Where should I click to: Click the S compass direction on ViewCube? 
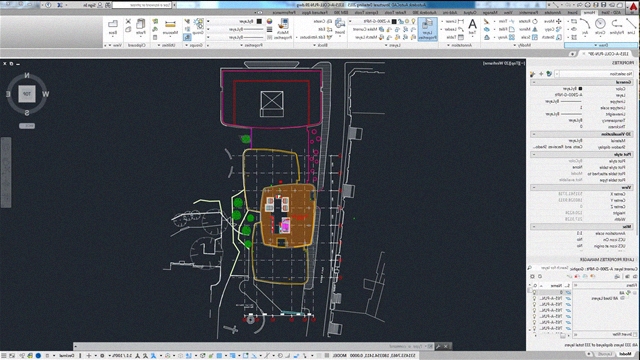(27, 113)
